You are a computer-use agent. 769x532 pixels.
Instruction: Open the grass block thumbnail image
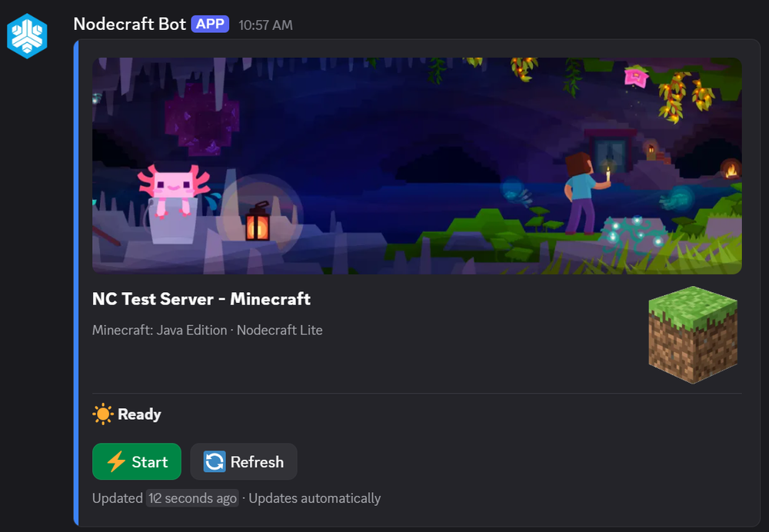click(x=693, y=335)
